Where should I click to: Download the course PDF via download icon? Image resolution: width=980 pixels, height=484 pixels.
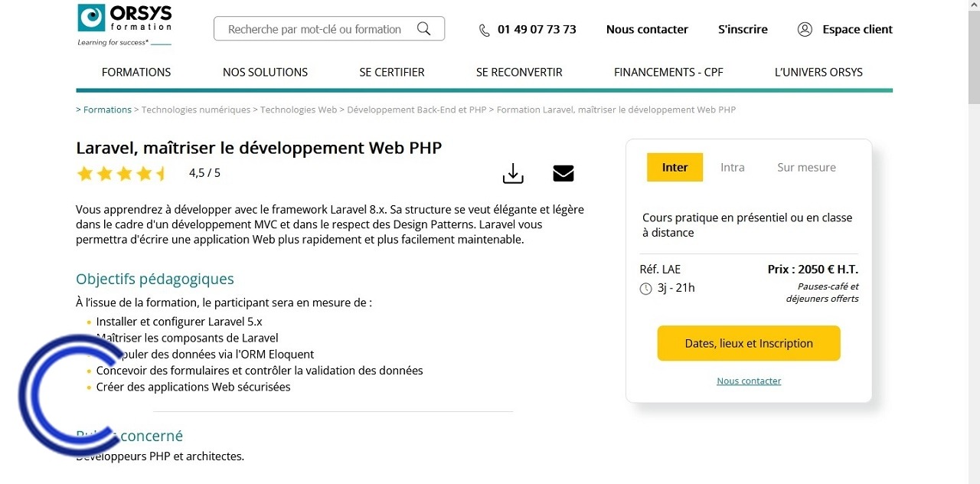pyautogui.click(x=513, y=174)
